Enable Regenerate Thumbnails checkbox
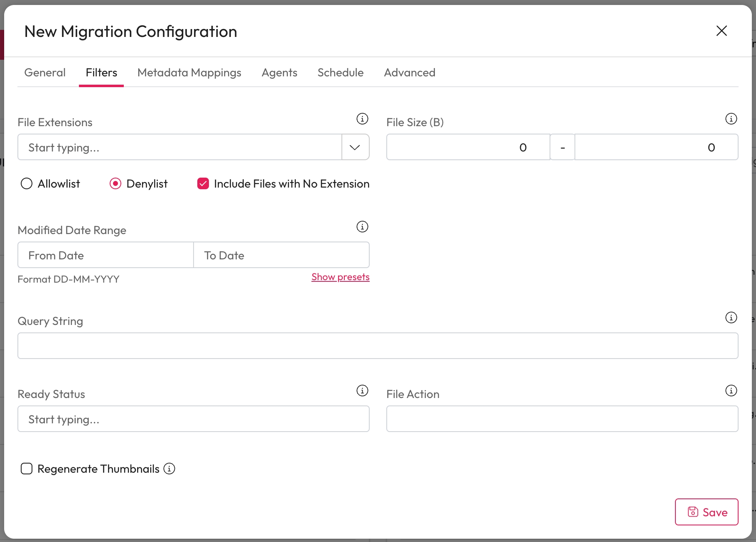This screenshot has width=756, height=542. [x=27, y=469]
